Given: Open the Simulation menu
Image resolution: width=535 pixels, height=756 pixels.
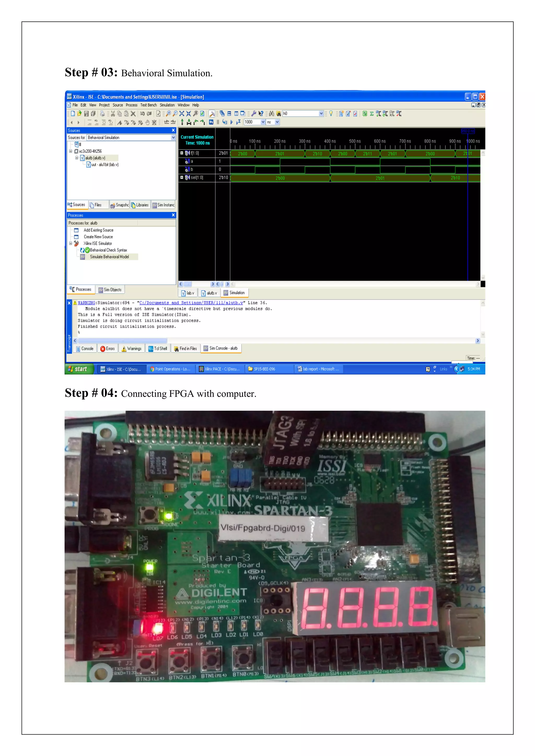Looking at the screenshot, I should (x=167, y=105).
